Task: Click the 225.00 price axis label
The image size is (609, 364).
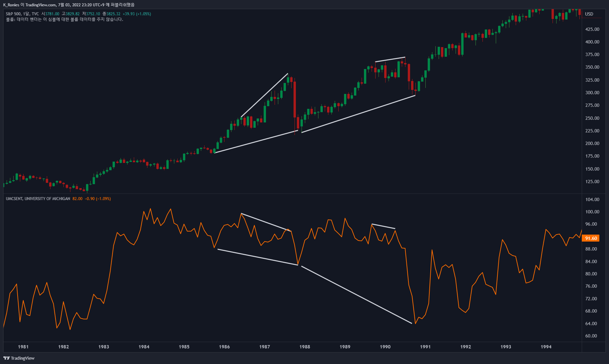Action: (592, 131)
